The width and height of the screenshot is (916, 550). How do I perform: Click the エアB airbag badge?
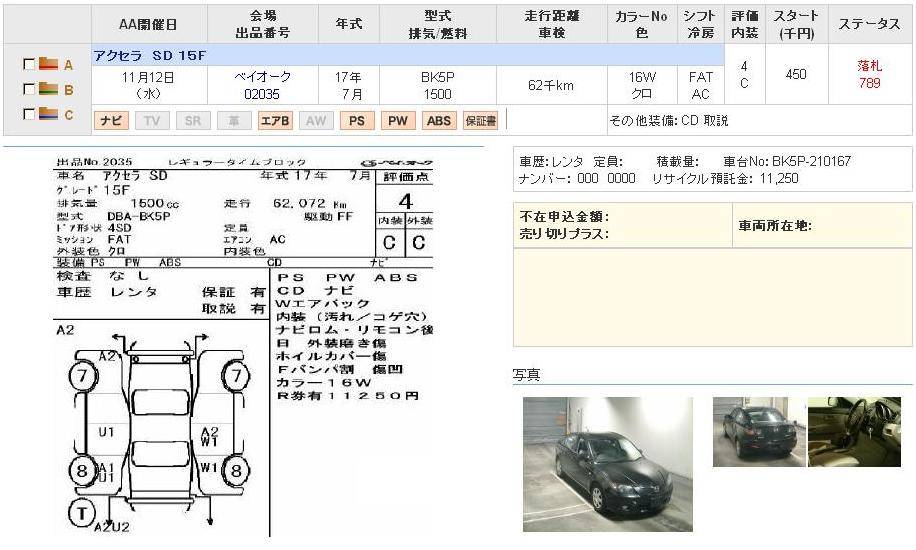pyautogui.click(x=275, y=120)
